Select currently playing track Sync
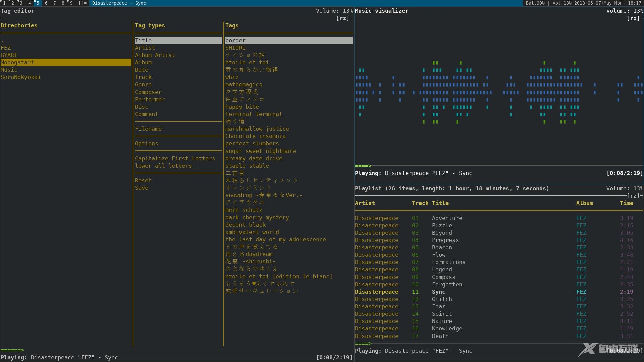 tap(499, 292)
